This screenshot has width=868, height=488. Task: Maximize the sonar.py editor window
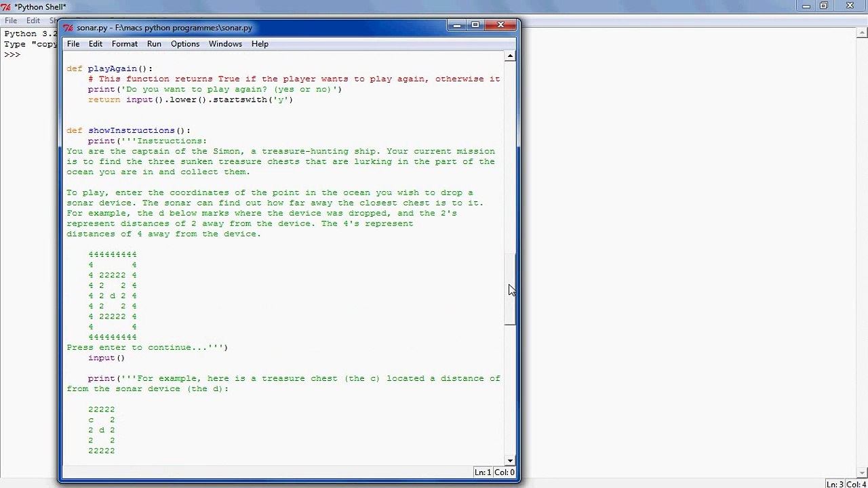pyautogui.click(x=475, y=26)
